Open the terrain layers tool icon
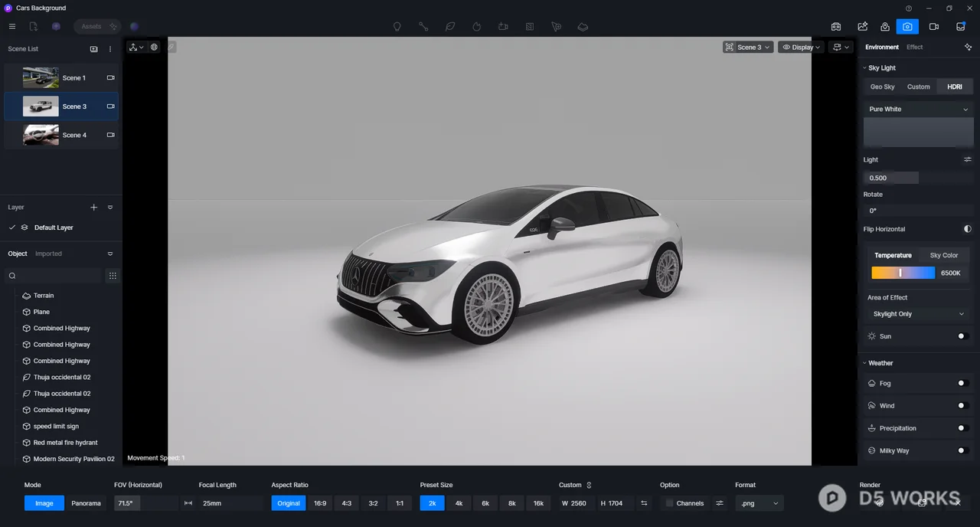The width and height of the screenshot is (980, 527). (583, 26)
